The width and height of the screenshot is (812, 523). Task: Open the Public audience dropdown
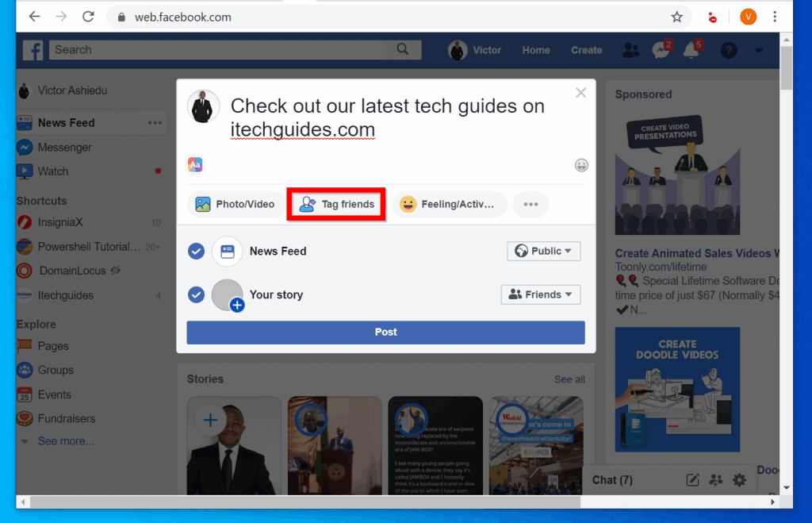click(544, 251)
